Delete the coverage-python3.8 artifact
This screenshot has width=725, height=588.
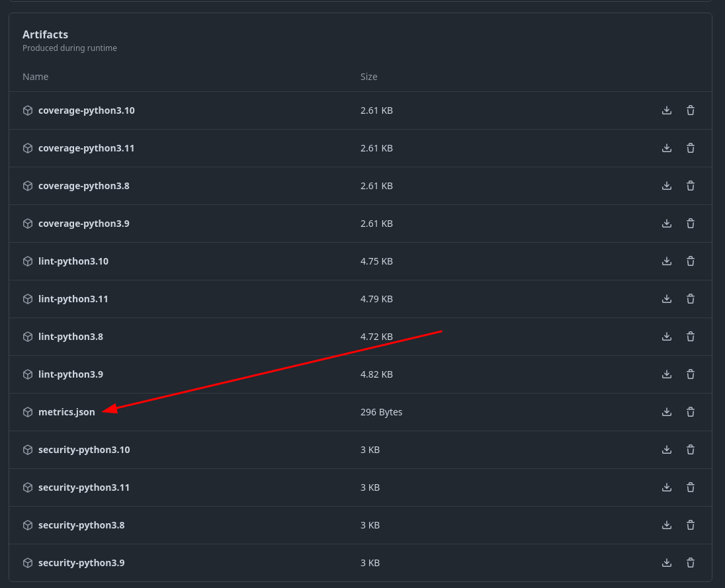click(x=691, y=186)
